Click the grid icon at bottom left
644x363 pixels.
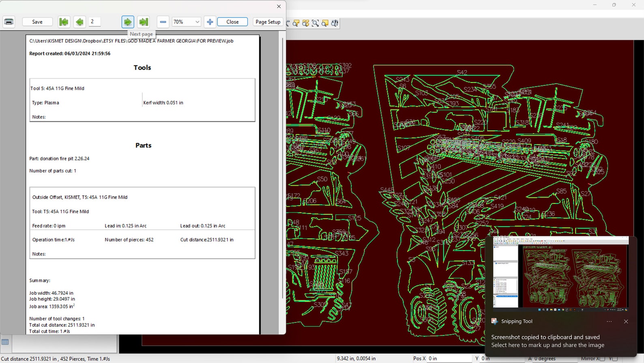(5, 342)
